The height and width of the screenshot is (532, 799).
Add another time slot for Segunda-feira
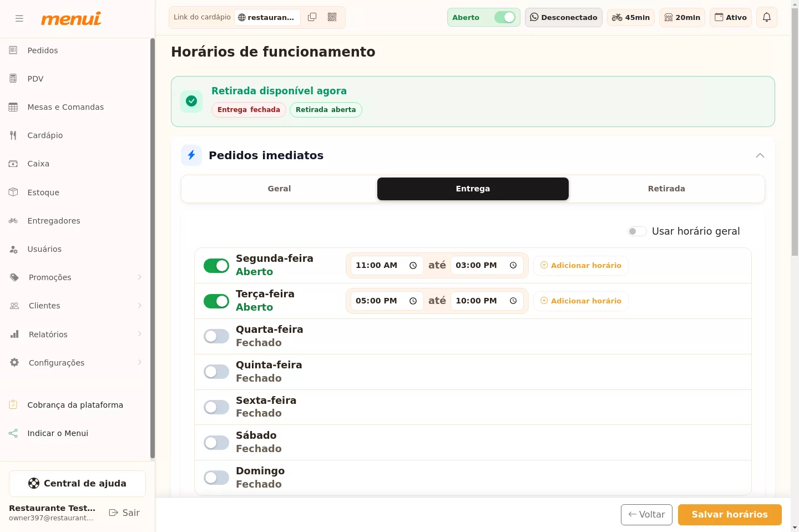click(581, 266)
